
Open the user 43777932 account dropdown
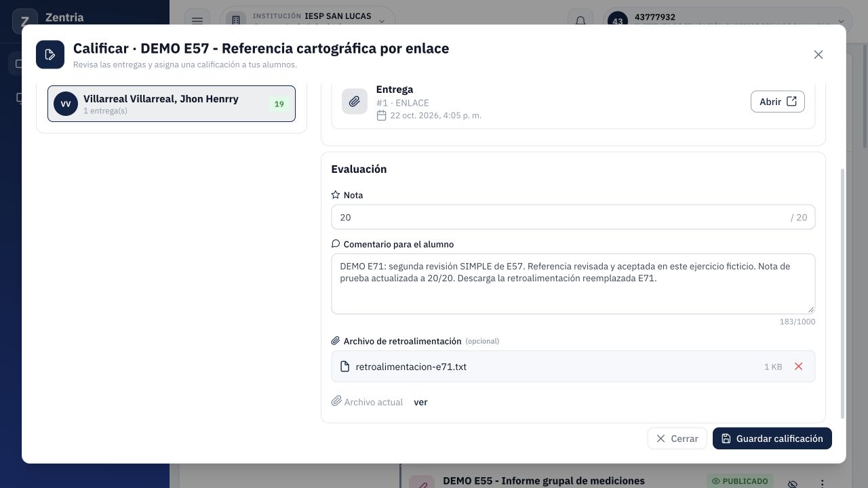pyautogui.click(x=728, y=20)
